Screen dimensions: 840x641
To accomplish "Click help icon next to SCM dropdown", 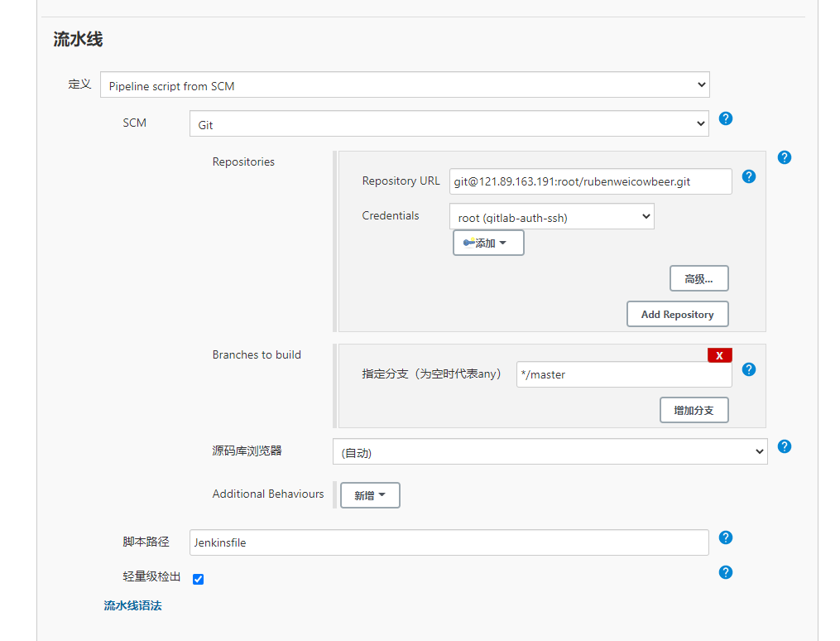I will point(726,118).
